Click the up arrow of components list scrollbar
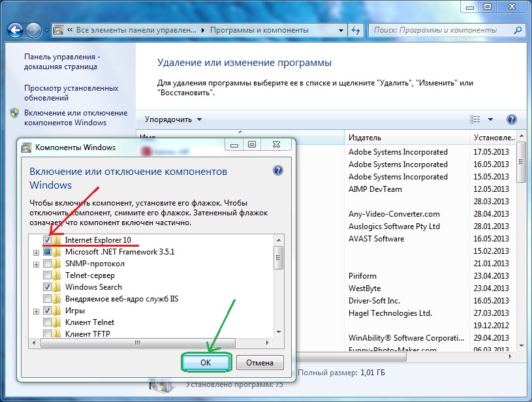This screenshot has width=532, height=402. pos(279,240)
